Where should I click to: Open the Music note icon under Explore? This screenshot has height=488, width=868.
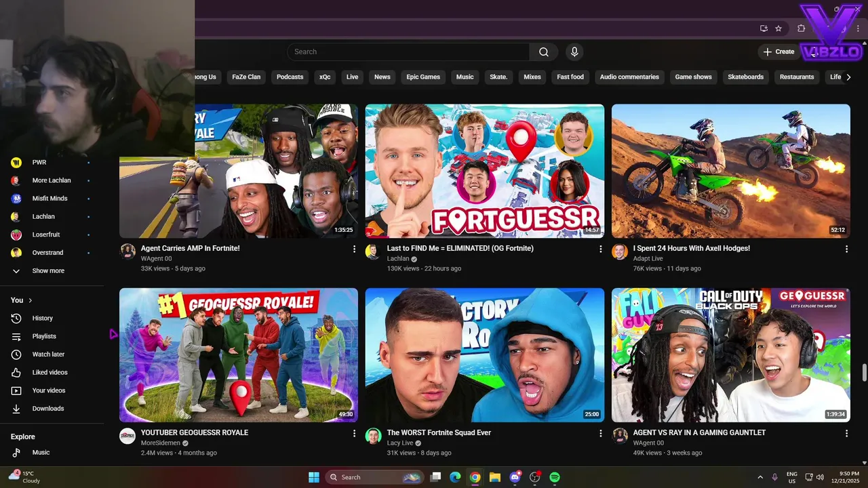pos(16,452)
